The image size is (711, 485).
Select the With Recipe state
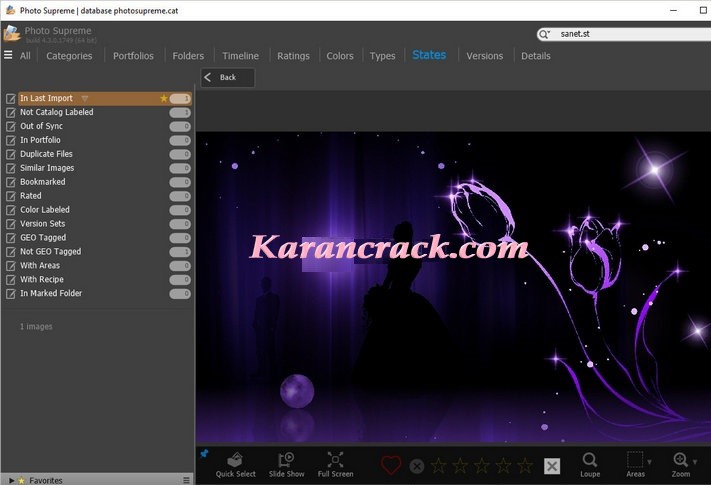pyautogui.click(x=42, y=280)
